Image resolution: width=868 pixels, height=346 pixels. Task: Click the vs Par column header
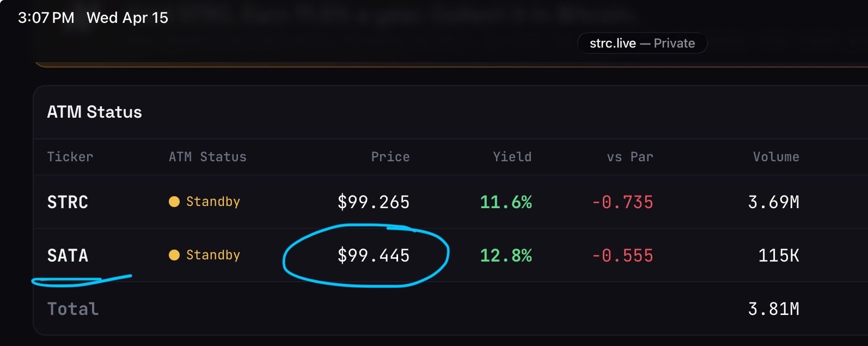tap(629, 157)
